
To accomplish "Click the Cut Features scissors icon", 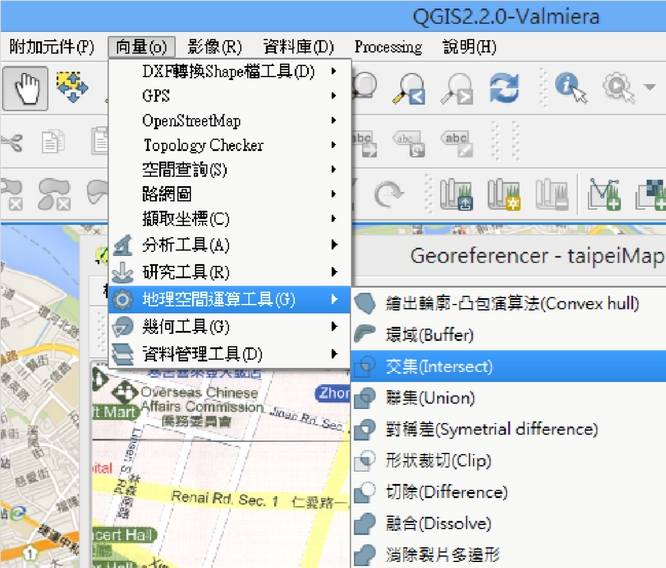I will 12,142.
